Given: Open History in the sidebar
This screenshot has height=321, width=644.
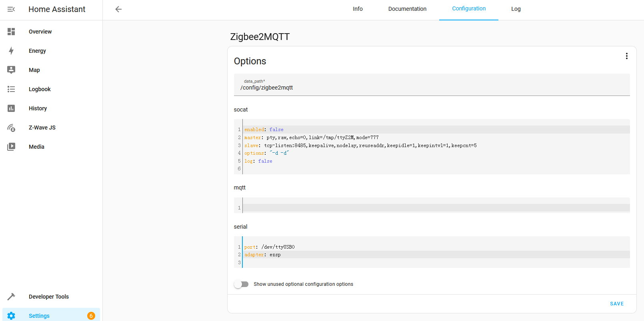Looking at the screenshot, I should coord(51,108).
